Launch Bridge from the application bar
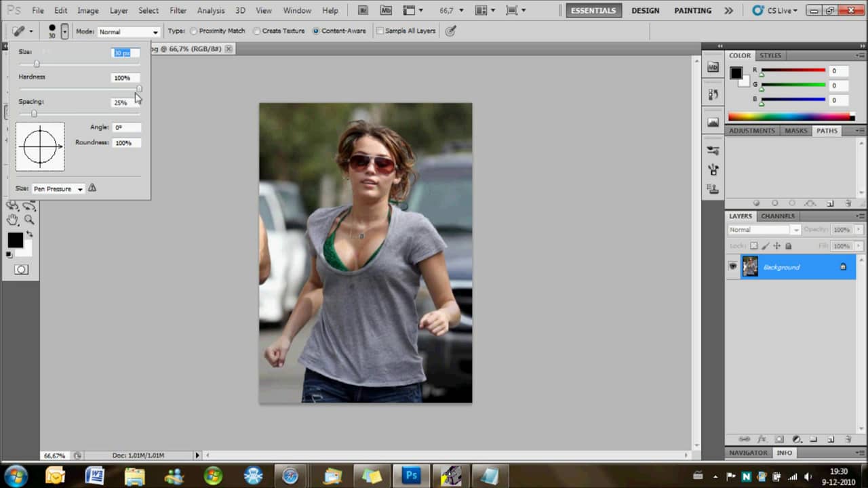 [363, 10]
